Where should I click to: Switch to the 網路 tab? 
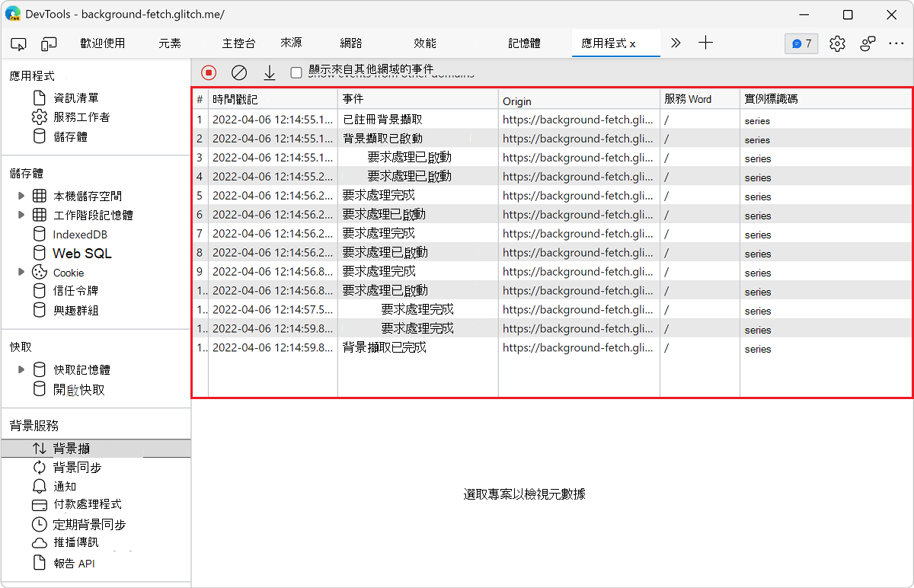tap(350, 43)
